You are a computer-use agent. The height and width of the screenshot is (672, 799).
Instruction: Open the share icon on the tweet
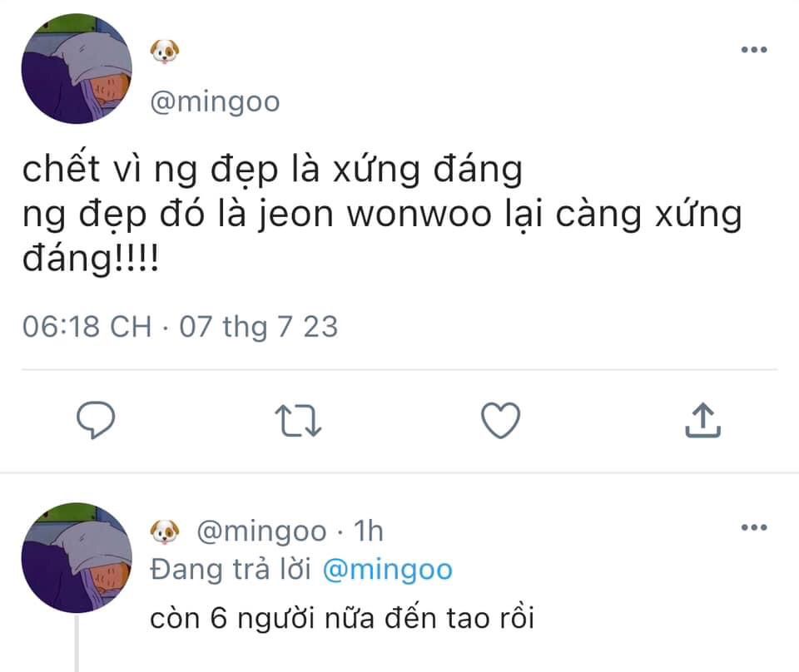coord(702,420)
